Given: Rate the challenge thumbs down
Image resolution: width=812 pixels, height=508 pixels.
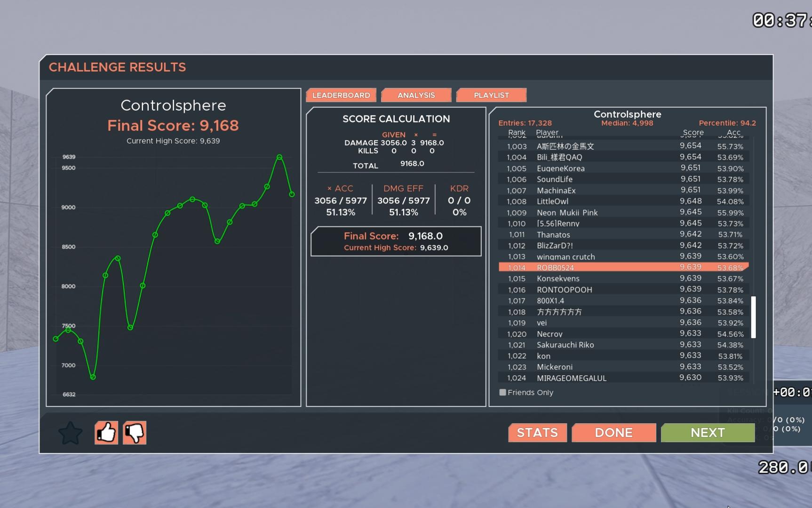Looking at the screenshot, I should click(x=134, y=432).
